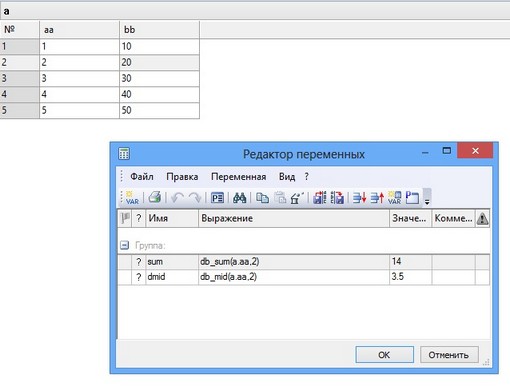Select the variable name sum
This screenshot has height=387, width=510.
[155, 262]
